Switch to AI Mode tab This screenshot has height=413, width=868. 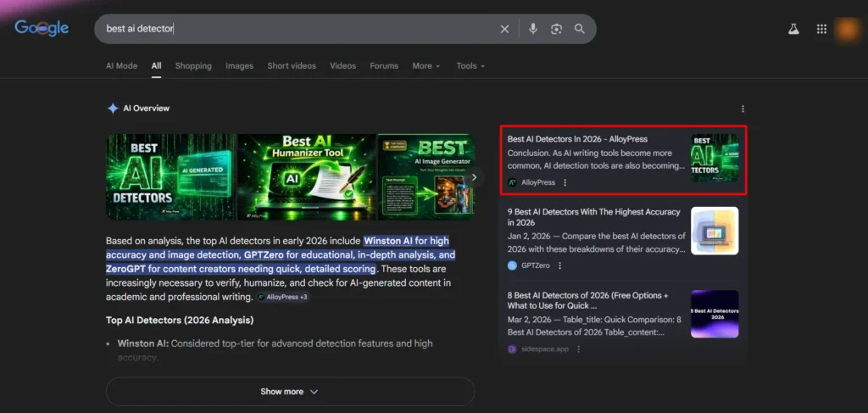pos(122,66)
